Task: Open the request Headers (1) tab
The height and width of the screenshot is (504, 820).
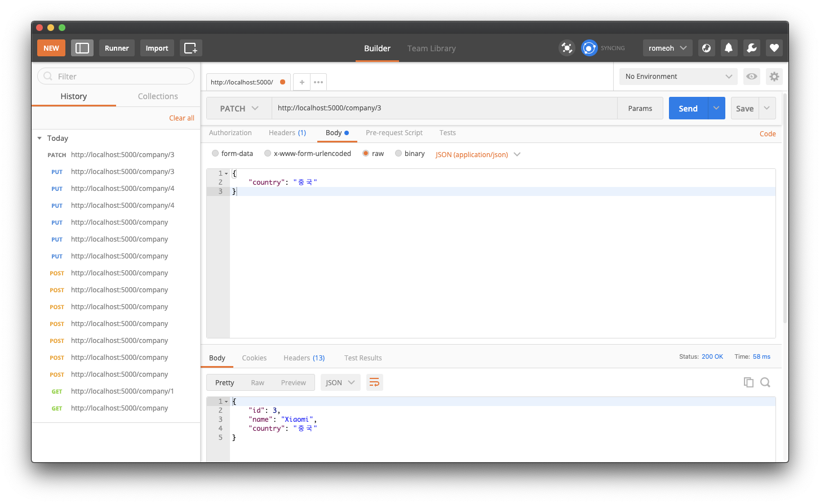Action: point(287,133)
